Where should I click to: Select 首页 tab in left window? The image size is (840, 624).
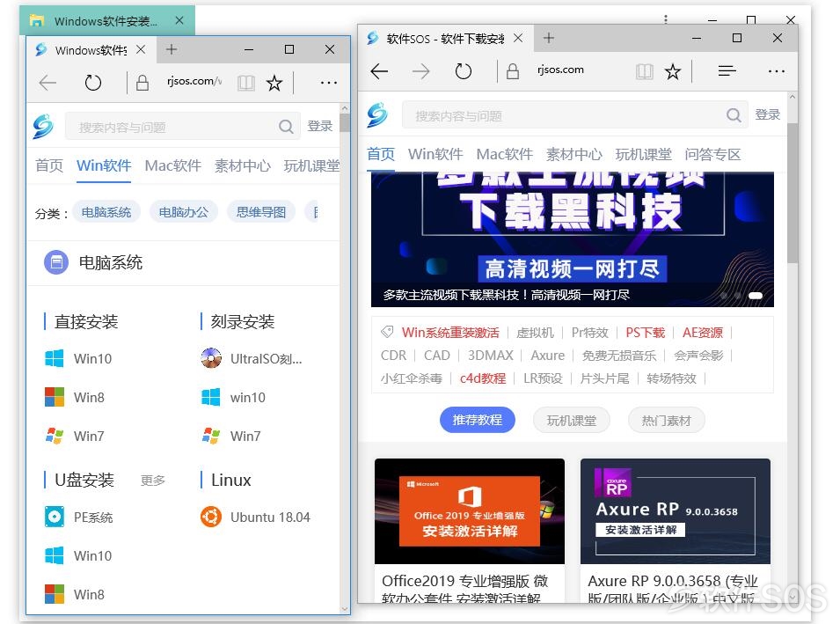tap(49, 165)
